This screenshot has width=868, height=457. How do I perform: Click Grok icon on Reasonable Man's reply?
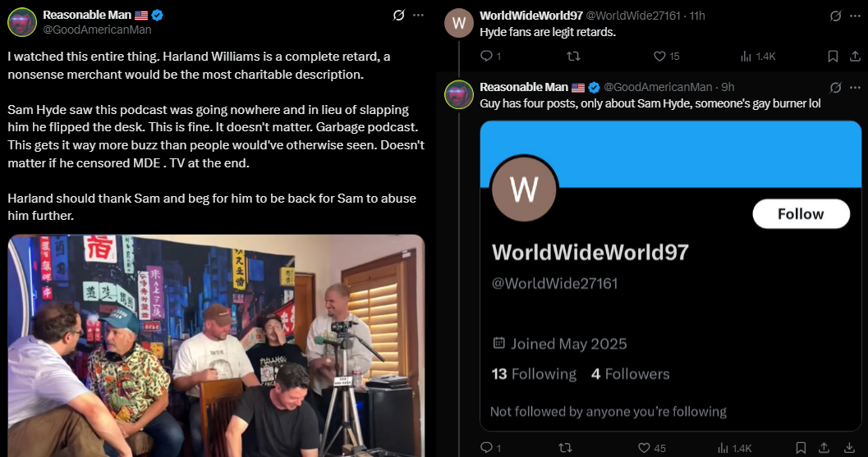[x=835, y=87]
